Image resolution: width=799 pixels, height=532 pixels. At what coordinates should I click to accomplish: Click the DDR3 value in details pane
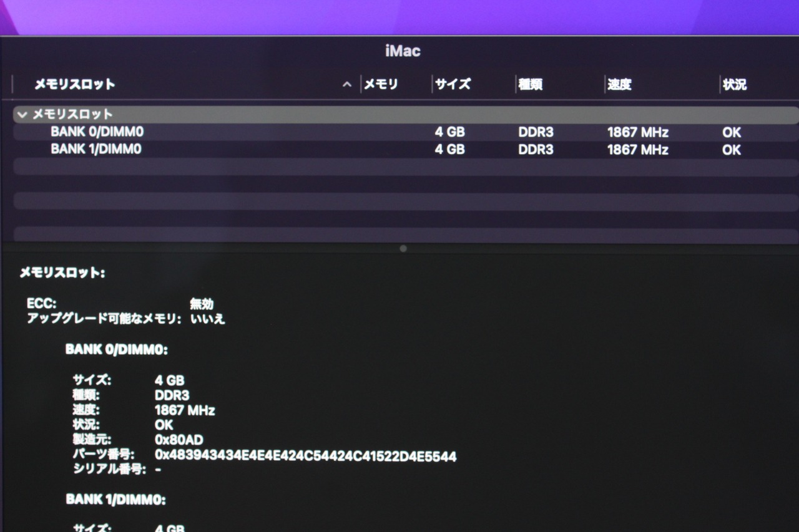172,395
